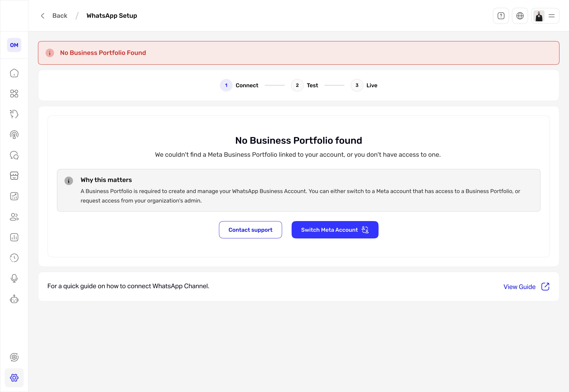Open the View Guide link

pos(519,287)
